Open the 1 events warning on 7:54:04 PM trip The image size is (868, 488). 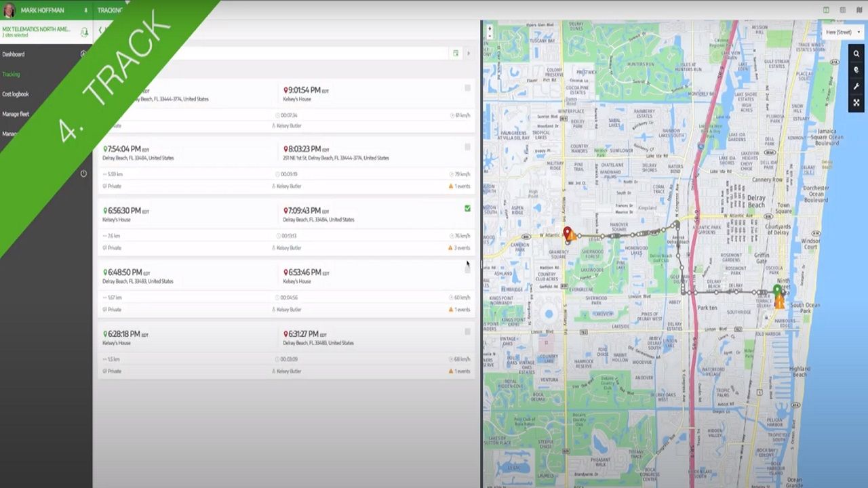point(459,186)
